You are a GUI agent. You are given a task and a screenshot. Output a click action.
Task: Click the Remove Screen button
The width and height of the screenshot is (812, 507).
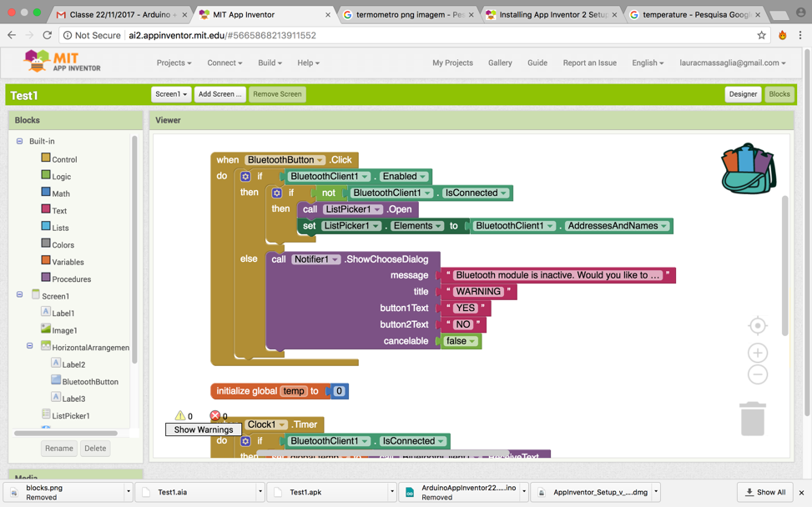(x=277, y=94)
